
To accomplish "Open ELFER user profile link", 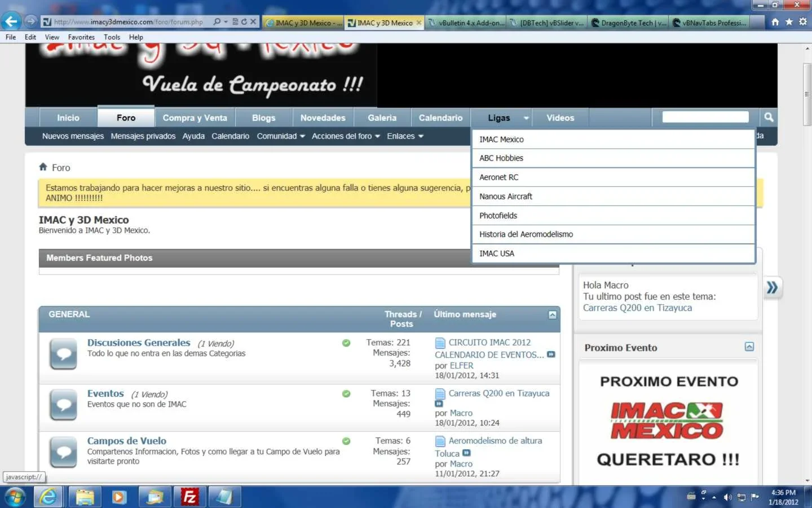I will [x=462, y=365].
